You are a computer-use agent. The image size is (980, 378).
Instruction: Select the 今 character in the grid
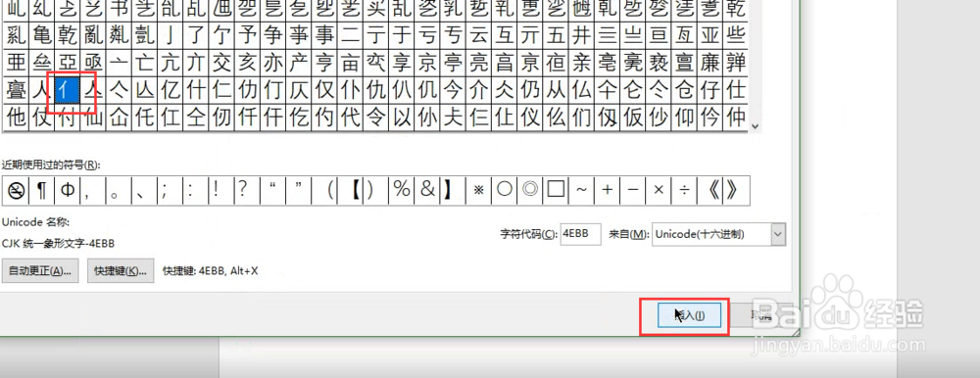tap(453, 91)
